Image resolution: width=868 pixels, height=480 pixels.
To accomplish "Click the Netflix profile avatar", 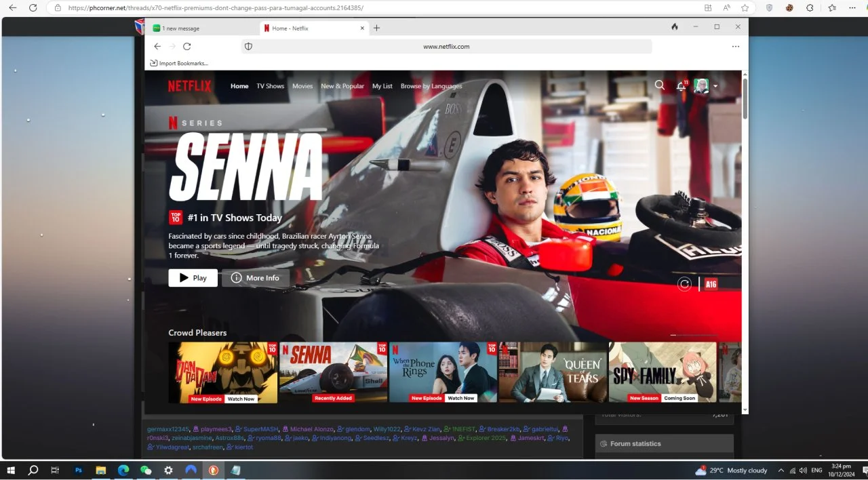I will coord(701,86).
